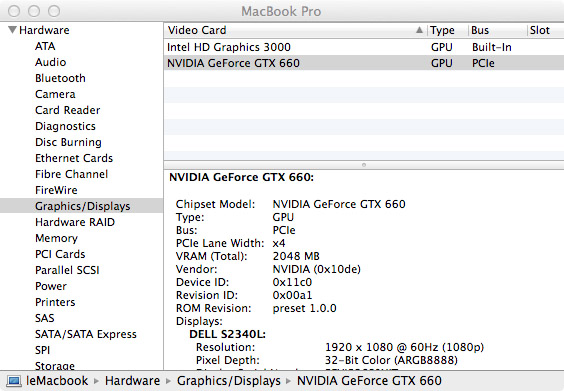Viewport: 564px width, 391px height.
Task: Select Intel HD Graphics 3000 row
Action: [364, 47]
